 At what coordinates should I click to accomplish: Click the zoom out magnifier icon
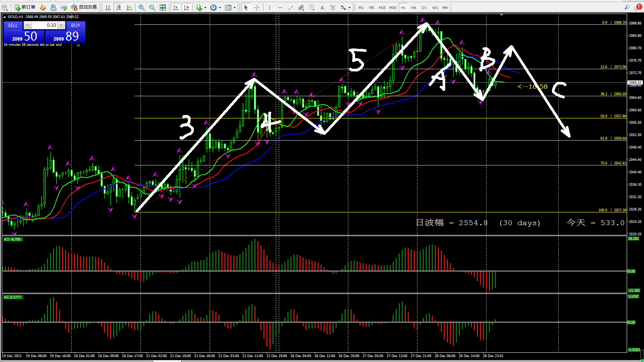pyautogui.click(x=152, y=8)
